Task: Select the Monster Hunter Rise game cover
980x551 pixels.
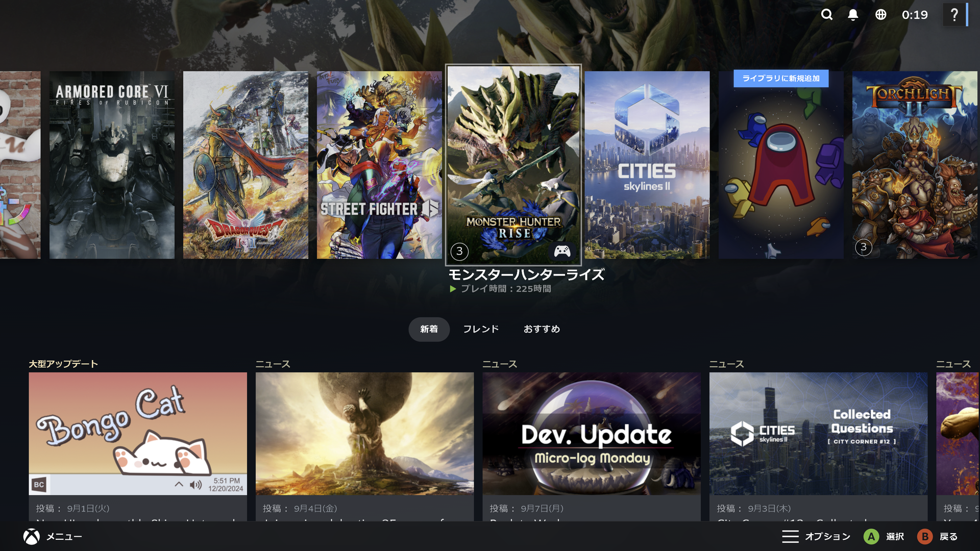Action: point(513,165)
